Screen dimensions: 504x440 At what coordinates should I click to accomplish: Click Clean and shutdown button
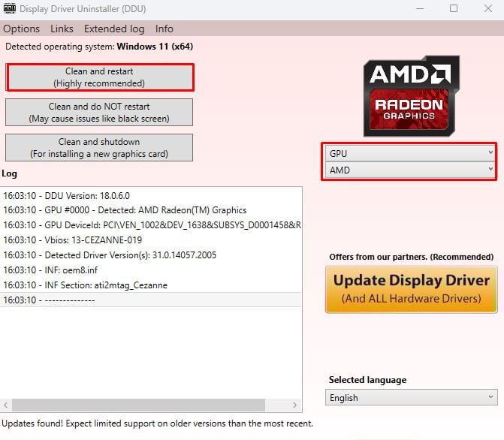(x=99, y=147)
